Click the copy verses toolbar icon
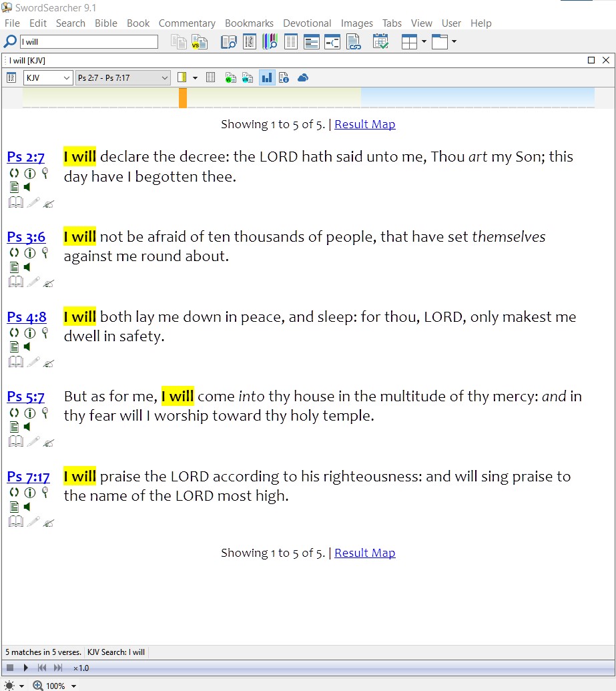This screenshot has width=616, height=691. [x=178, y=42]
